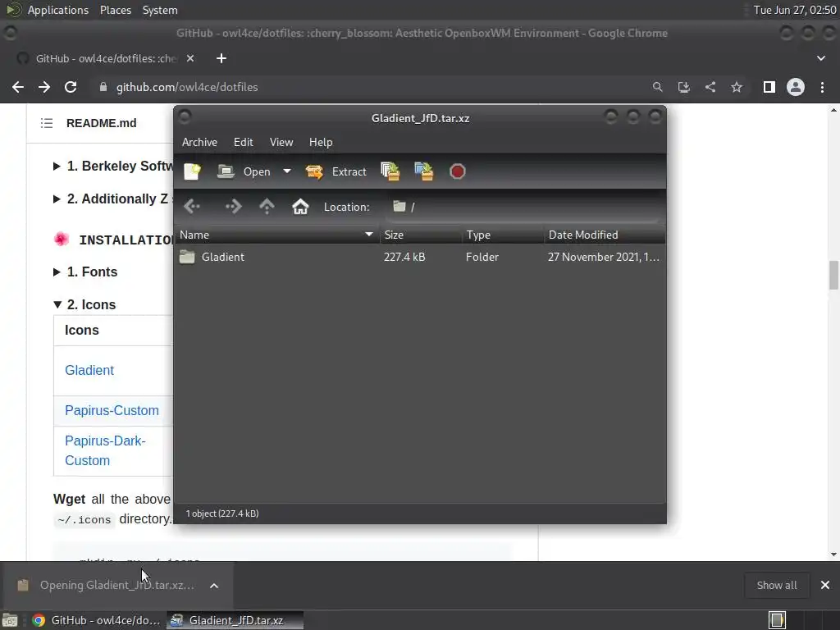
Task: Reload the GitHub page
Action: click(x=71, y=87)
